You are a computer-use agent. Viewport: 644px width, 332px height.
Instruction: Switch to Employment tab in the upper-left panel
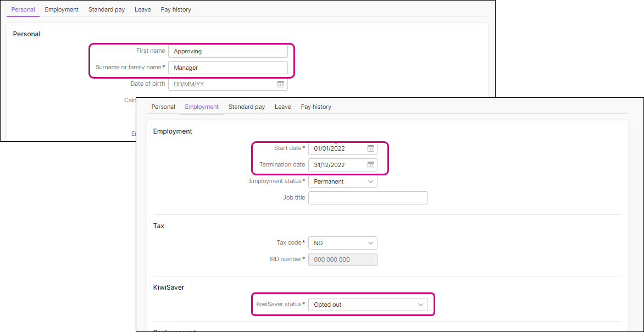coord(62,9)
